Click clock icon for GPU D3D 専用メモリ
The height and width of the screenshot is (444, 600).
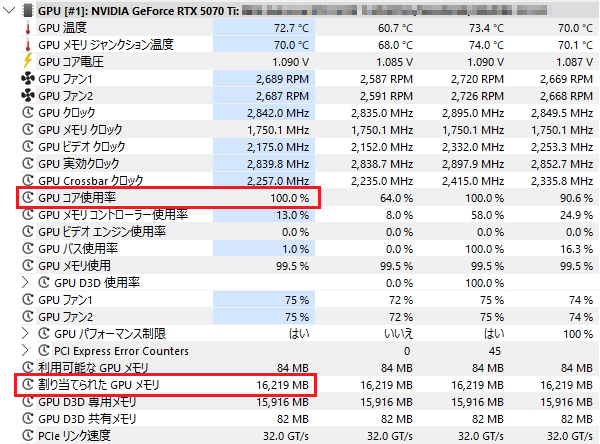point(28,402)
